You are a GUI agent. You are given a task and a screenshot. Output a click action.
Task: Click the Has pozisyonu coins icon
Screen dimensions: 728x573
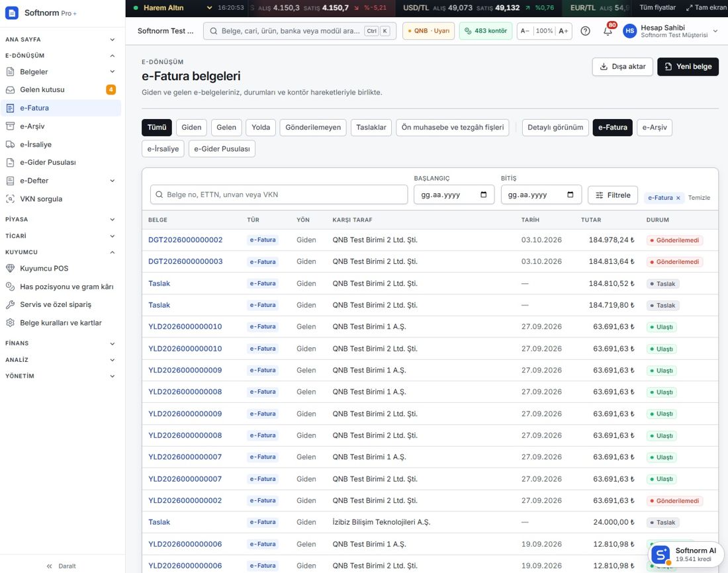click(x=10, y=286)
